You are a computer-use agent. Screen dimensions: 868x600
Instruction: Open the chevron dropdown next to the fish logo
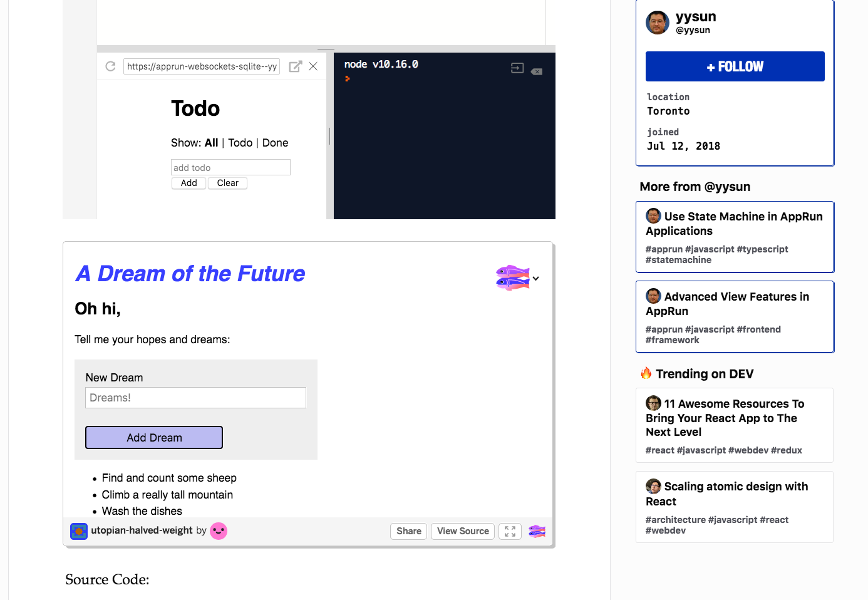[535, 277]
